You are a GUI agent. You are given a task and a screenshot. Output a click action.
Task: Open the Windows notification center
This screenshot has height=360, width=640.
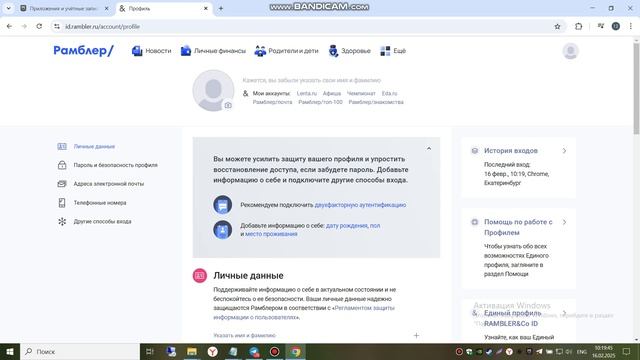click(x=627, y=351)
